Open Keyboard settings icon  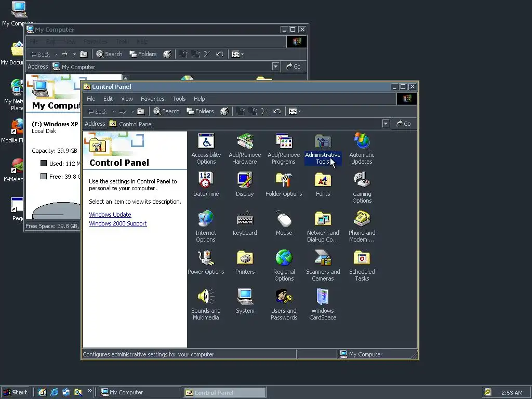click(245, 223)
